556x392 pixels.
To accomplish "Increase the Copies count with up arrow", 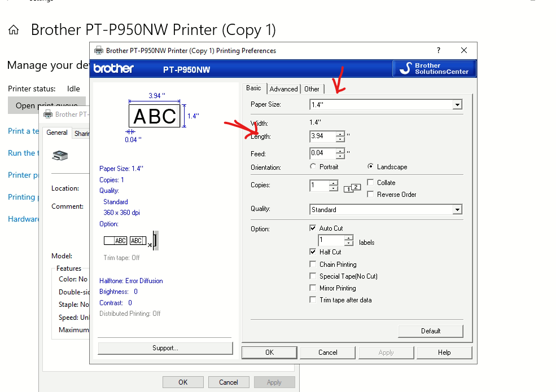I will (x=333, y=183).
